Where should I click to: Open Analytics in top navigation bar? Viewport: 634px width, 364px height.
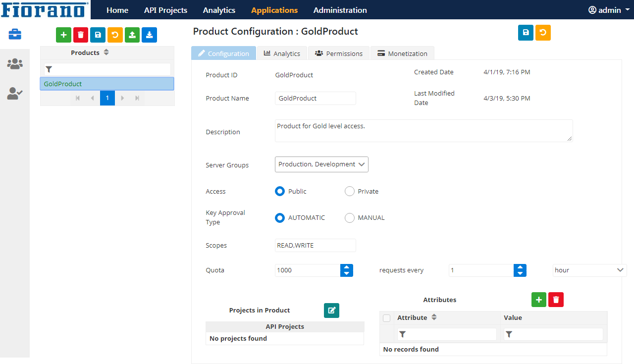[219, 10]
